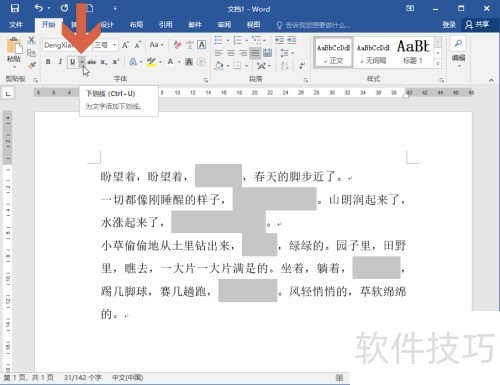Image resolution: width=500 pixels, height=385 pixels.
Task: Open the underline style dropdown arrow
Action: [x=82, y=62]
